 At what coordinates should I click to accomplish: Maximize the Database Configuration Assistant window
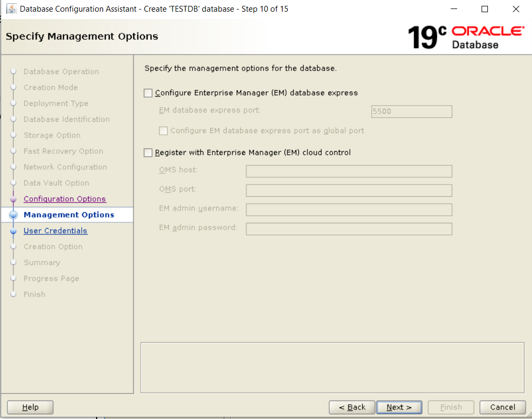tap(485, 9)
